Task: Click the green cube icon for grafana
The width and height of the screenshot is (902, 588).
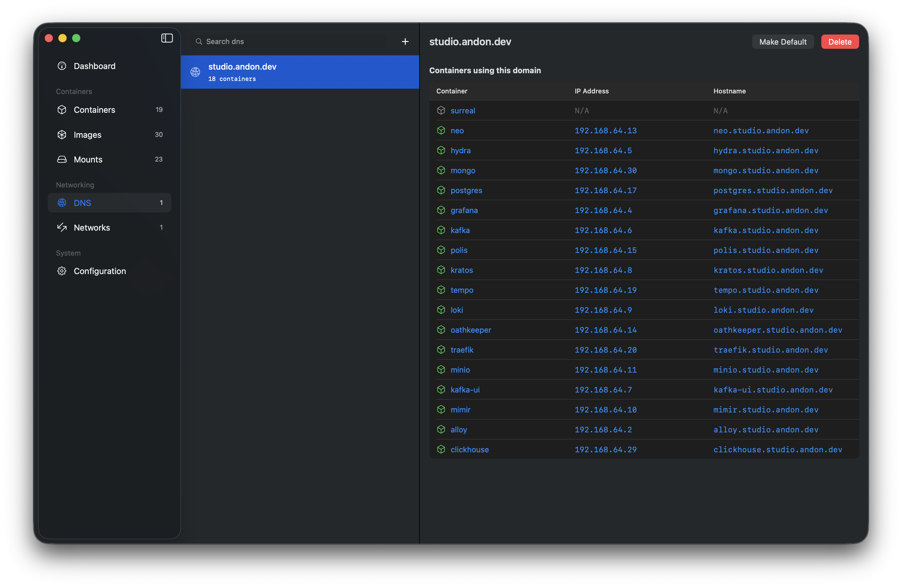Action: [x=441, y=210]
